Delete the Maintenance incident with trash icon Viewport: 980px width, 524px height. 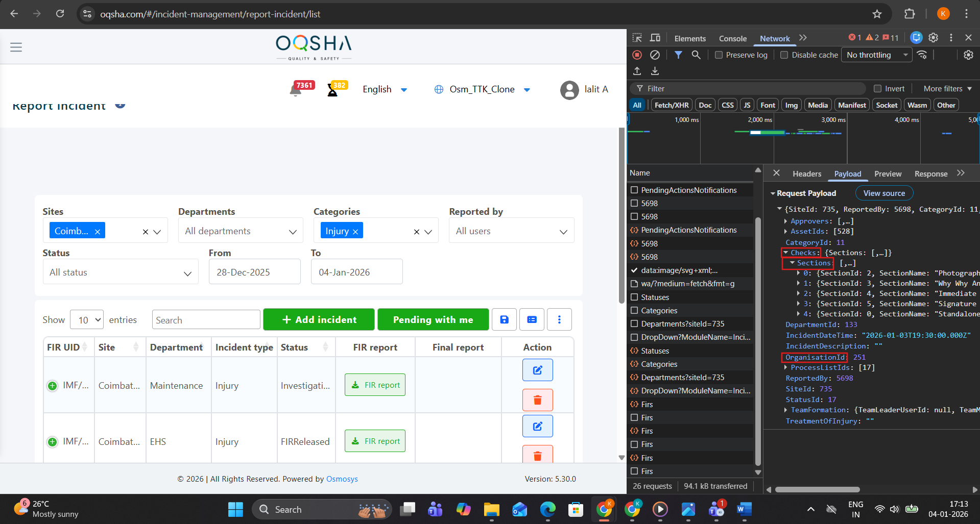537,400
